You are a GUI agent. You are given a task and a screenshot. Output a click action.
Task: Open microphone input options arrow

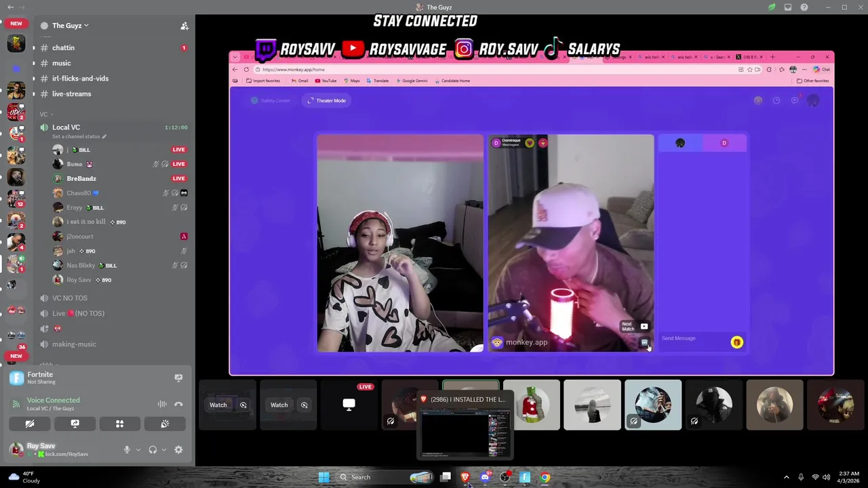tap(138, 450)
